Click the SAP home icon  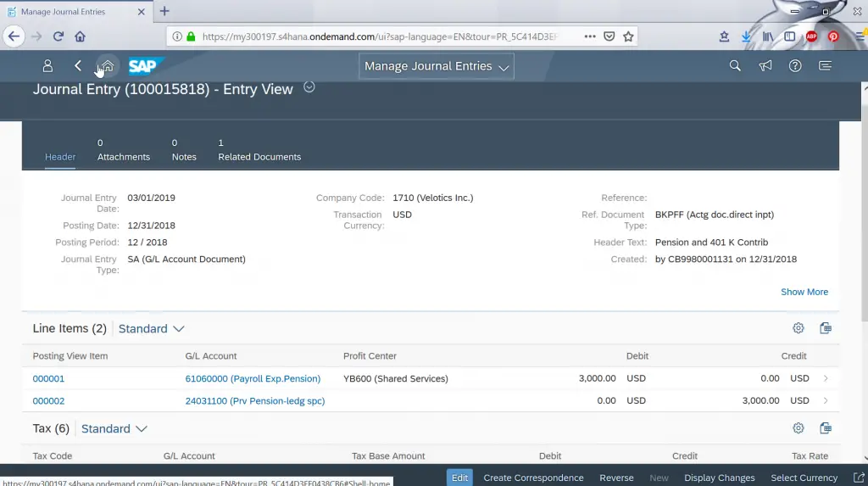(107, 66)
